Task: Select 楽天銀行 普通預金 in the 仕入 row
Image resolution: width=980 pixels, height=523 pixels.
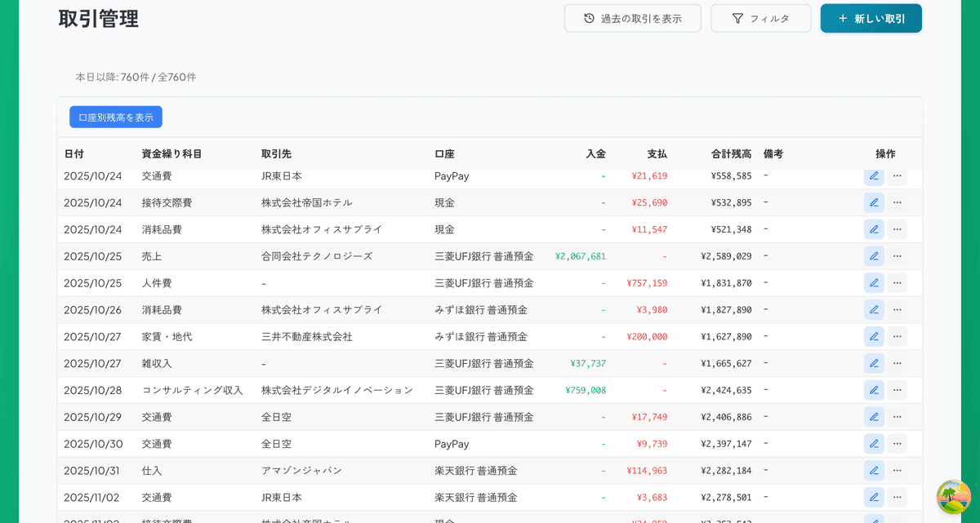Action: pos(476,471)
